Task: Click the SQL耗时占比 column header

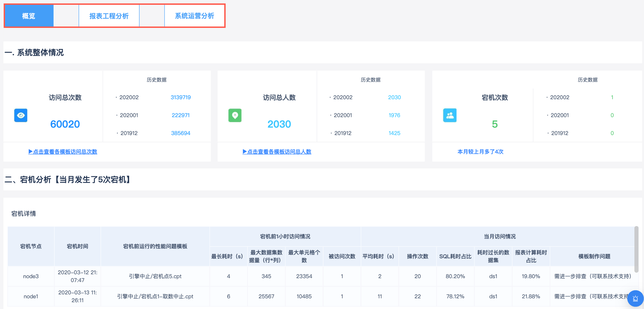Action: coord(455,256)
